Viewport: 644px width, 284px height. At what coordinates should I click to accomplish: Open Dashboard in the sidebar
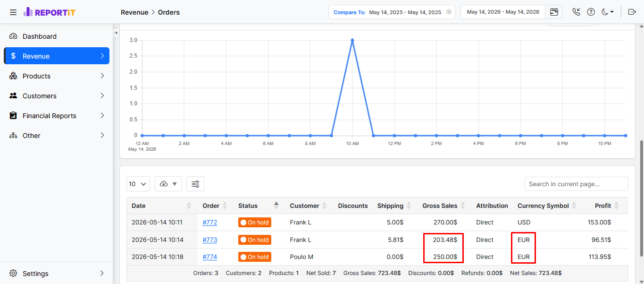[x=57, y=36]
